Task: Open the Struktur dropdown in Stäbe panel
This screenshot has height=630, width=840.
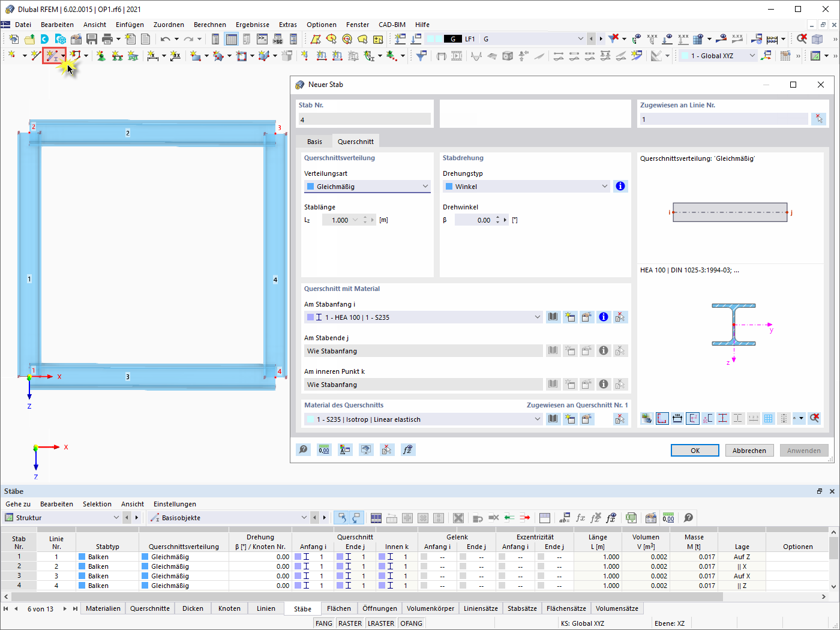Action: click(62, 518)
